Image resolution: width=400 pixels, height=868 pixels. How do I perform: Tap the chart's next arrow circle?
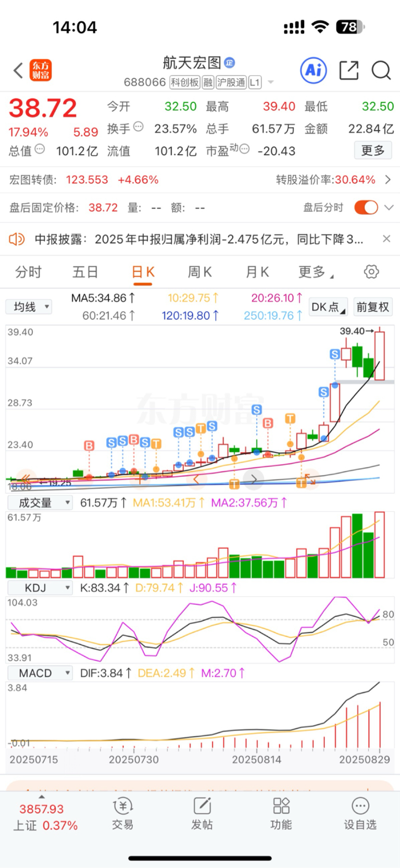(254, 479)
